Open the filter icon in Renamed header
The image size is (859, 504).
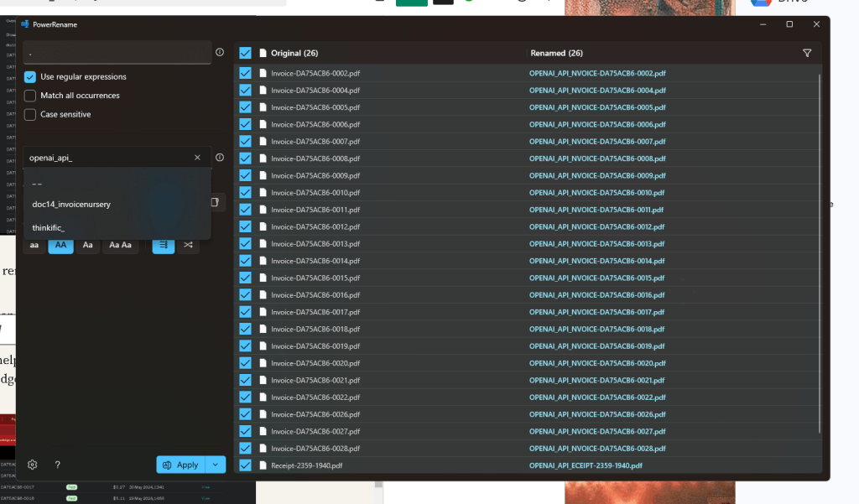pos(807,53)
